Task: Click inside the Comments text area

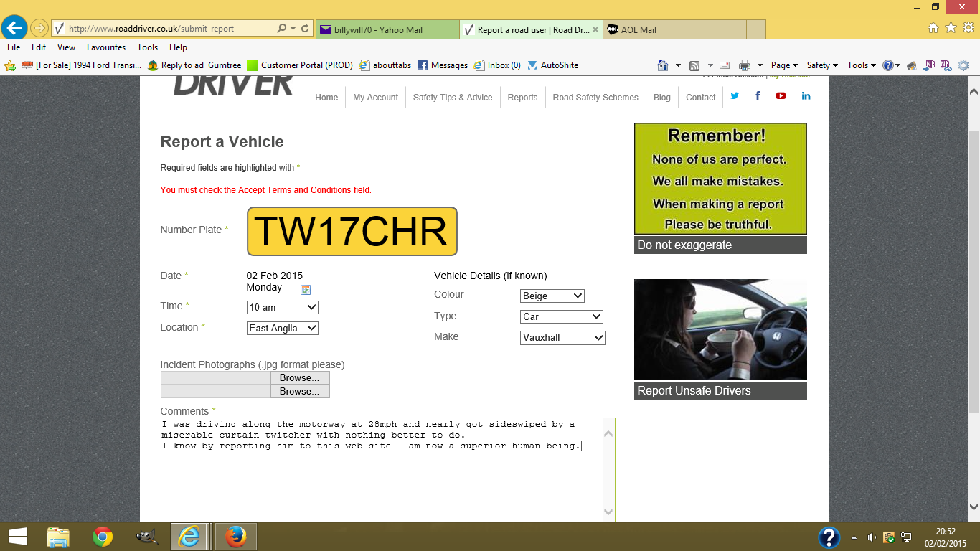Action: [x=387, y=470]
